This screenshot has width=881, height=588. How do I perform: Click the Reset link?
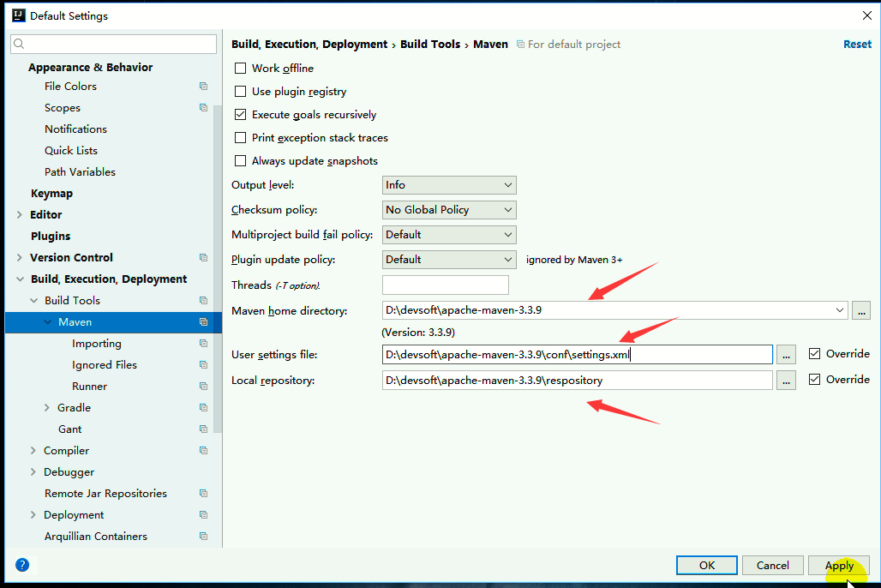click(857, 44)
